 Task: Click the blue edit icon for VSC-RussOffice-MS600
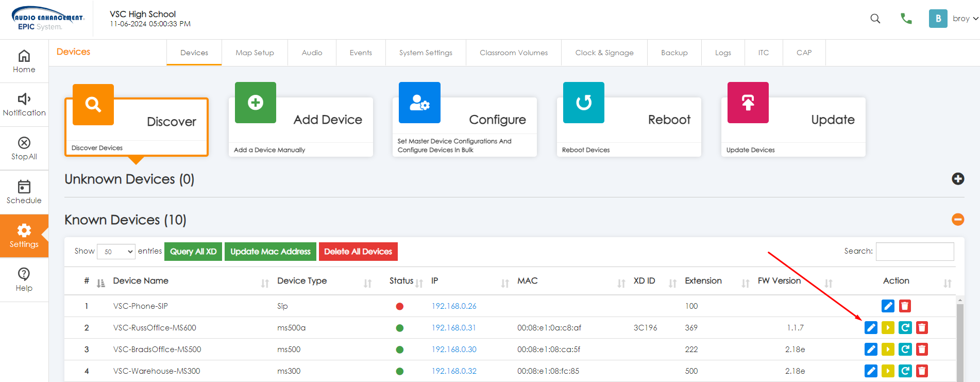point(871,327)
